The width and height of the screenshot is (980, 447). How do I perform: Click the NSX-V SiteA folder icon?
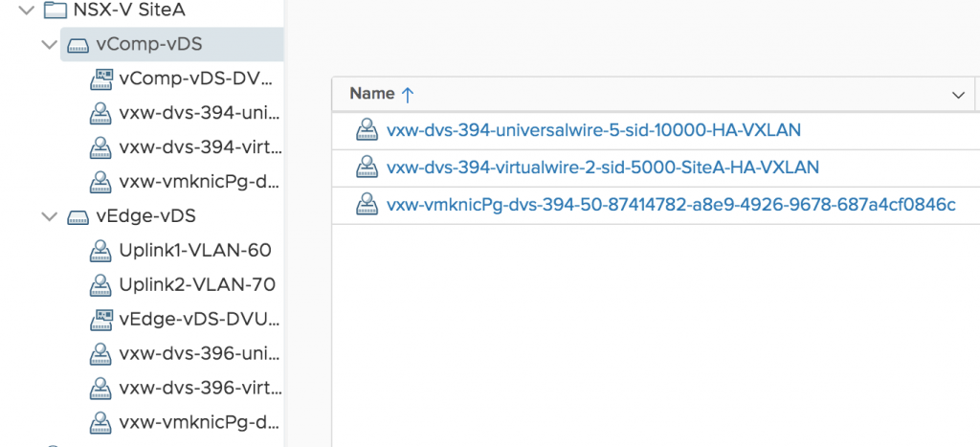(x=56, y=10)
